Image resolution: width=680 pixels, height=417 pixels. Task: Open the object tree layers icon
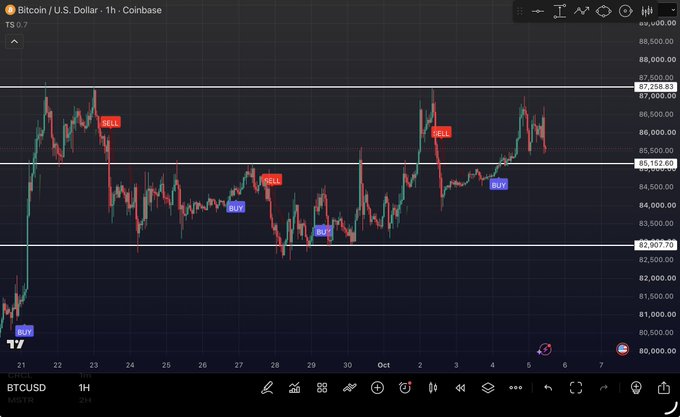488,388
